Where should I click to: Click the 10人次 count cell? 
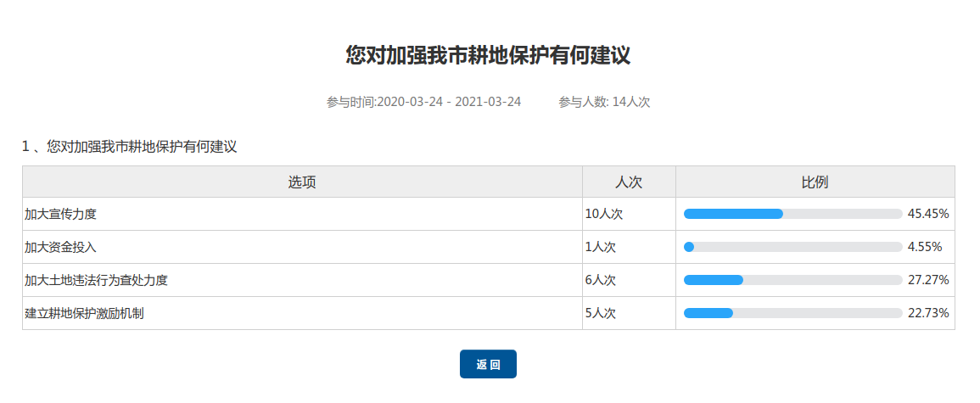pos(604,214)
